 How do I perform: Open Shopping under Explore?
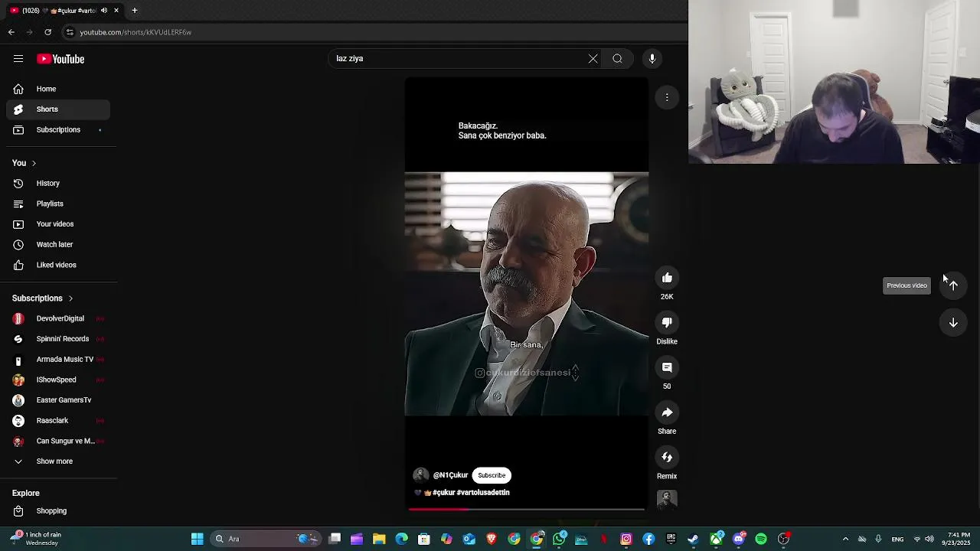click(x=58, y=511)
